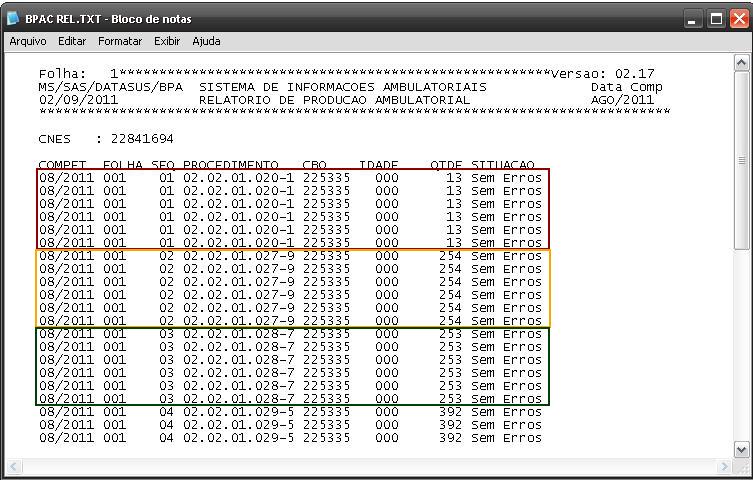Open the Ajuda menu
Image resolution: width=753 pixels, height=480 pixels.
pyautogui.click(x=206, y=41)
